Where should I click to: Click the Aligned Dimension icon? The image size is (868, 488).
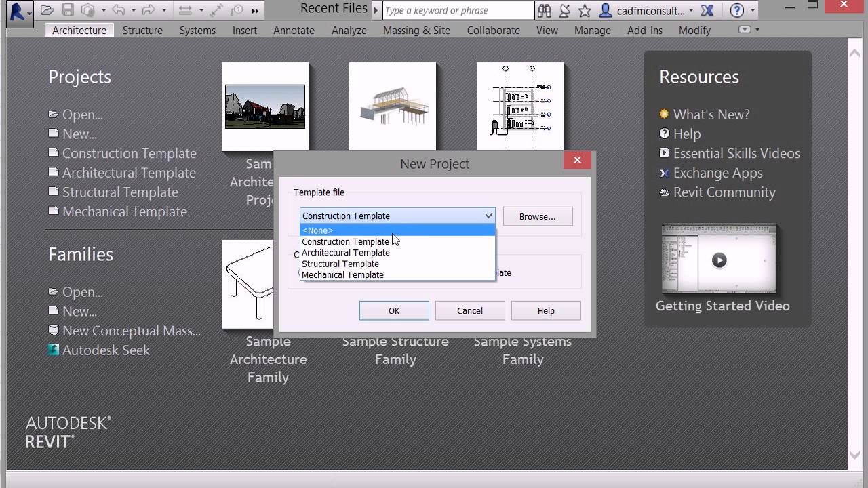pyautogui.click(x=216, y=10)
